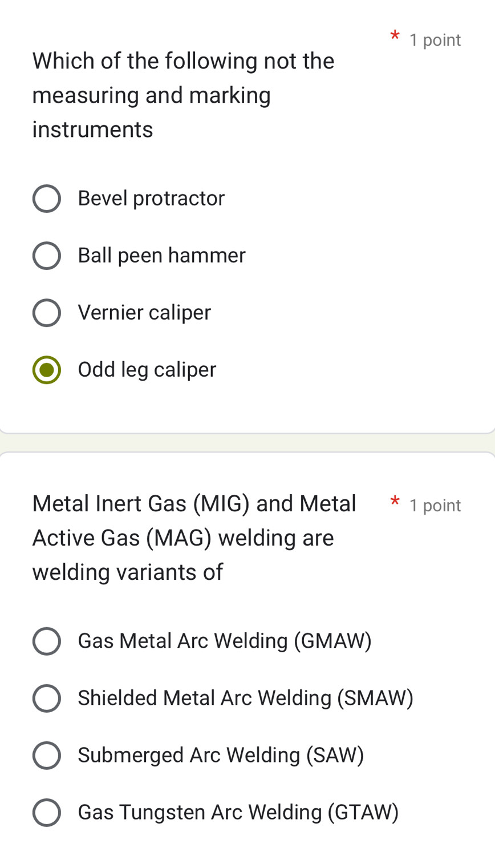Screen dimensions: 495x868
Task: Tap the "(SMAW)" option label text
Action: pos(375,699)
